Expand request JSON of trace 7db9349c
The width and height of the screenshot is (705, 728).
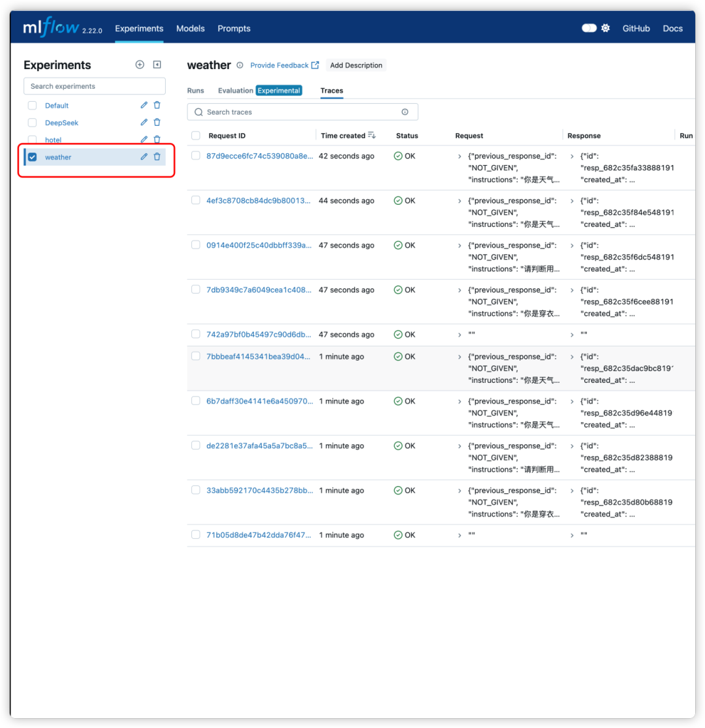[460, 290]
